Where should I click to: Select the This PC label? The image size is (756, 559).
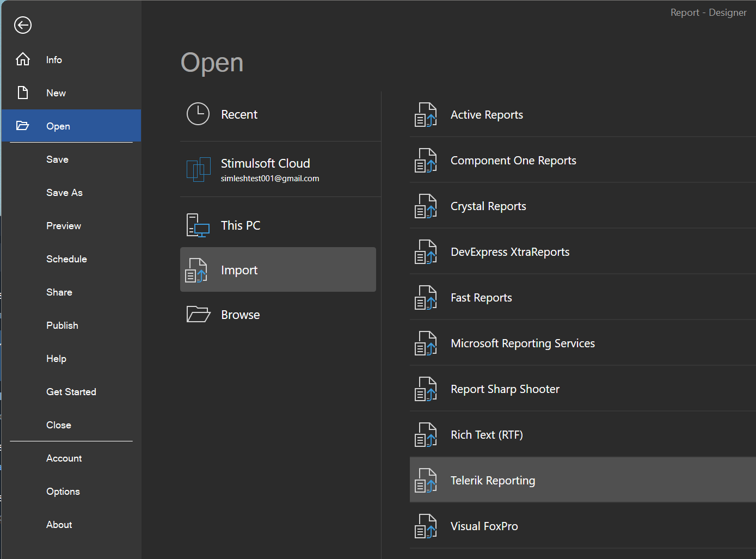pos(241,225)
